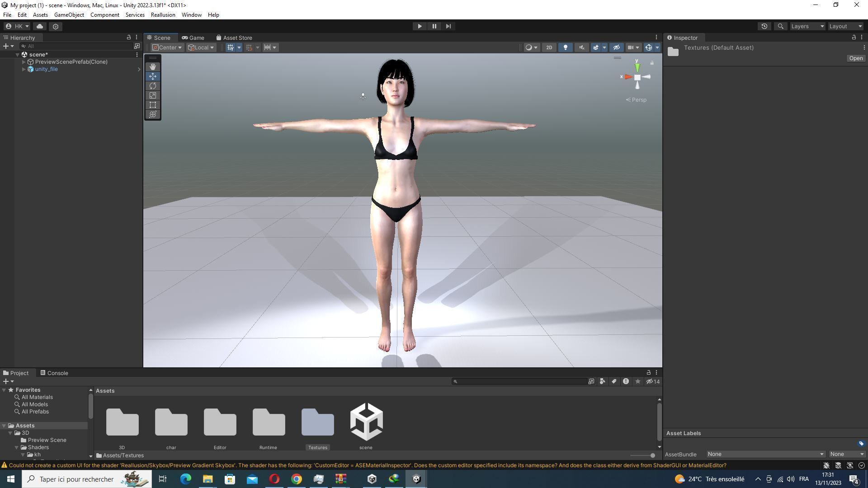Open Undo History button
Image resolution: width=868 pixels, height=488 pixels.
764,26
